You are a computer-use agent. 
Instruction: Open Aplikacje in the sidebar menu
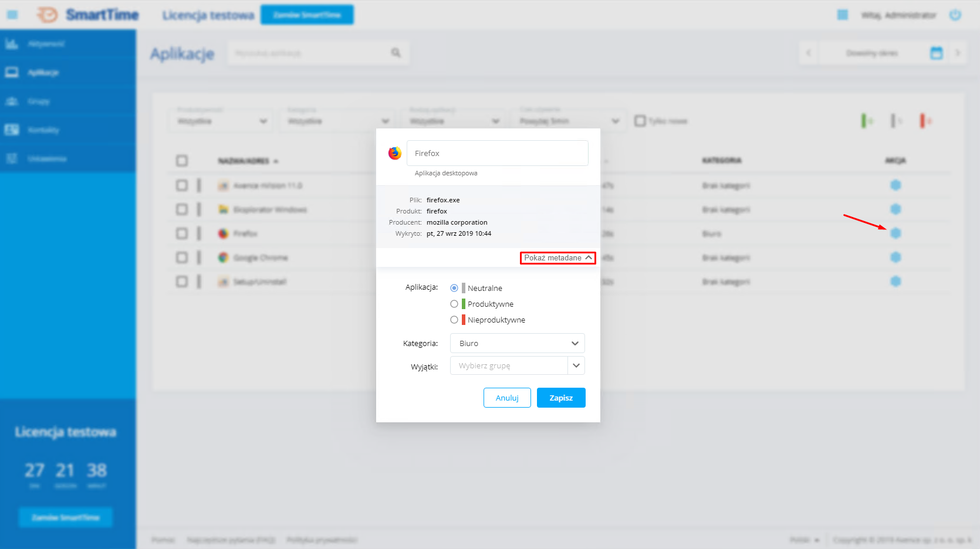(x=43, y=72)
